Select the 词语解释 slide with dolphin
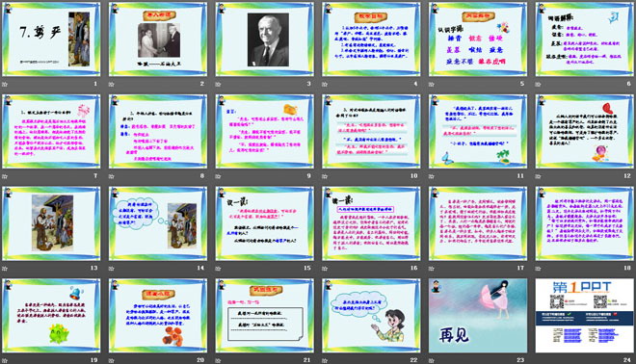This screenshot has height=364, width=636. [x=585, y=39]
